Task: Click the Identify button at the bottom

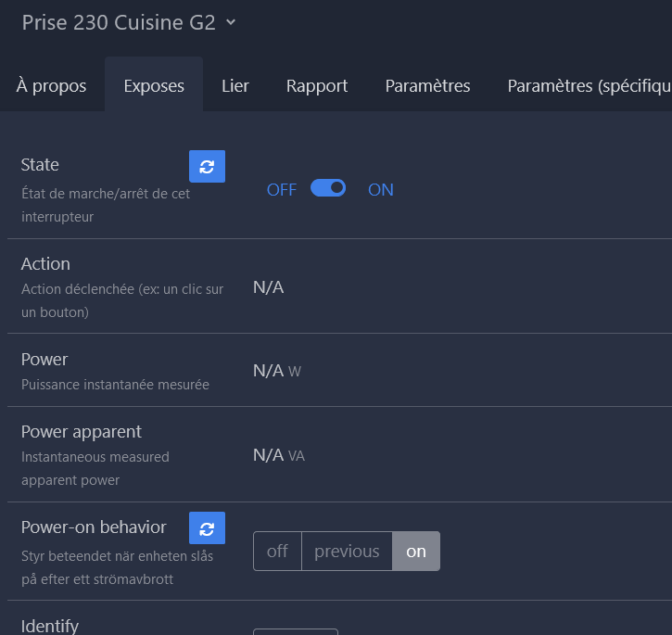Action: 296,632
